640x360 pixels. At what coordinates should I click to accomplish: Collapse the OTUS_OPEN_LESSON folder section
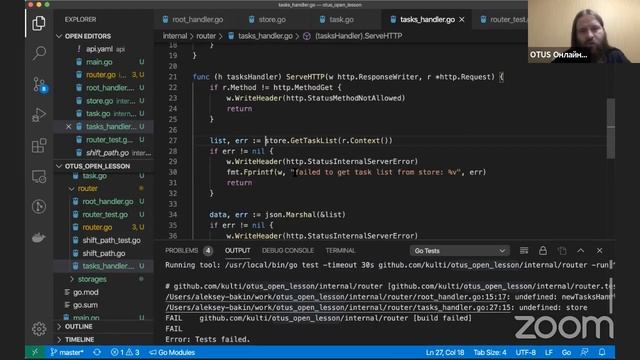pyautogui.click(x=59, y=166)
